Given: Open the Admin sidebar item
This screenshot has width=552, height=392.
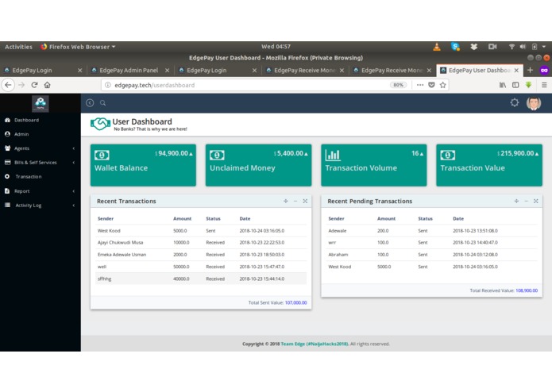Looking at the screenshot, I should point(21,134).
